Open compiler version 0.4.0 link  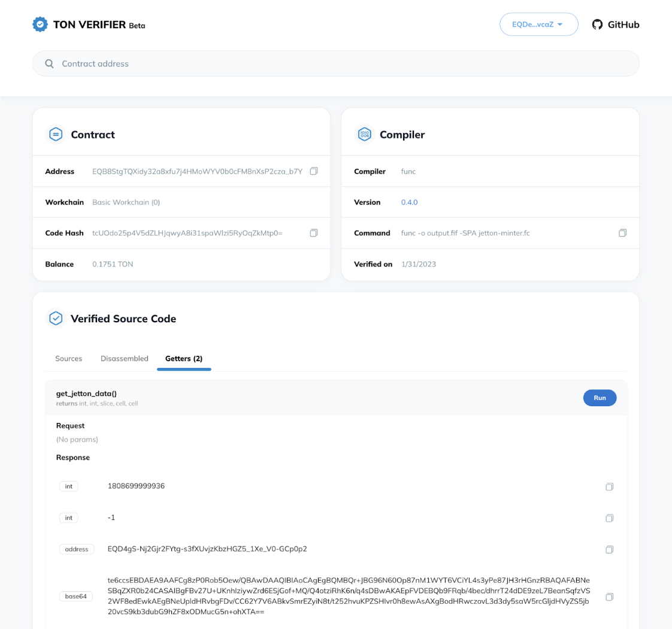409,202
